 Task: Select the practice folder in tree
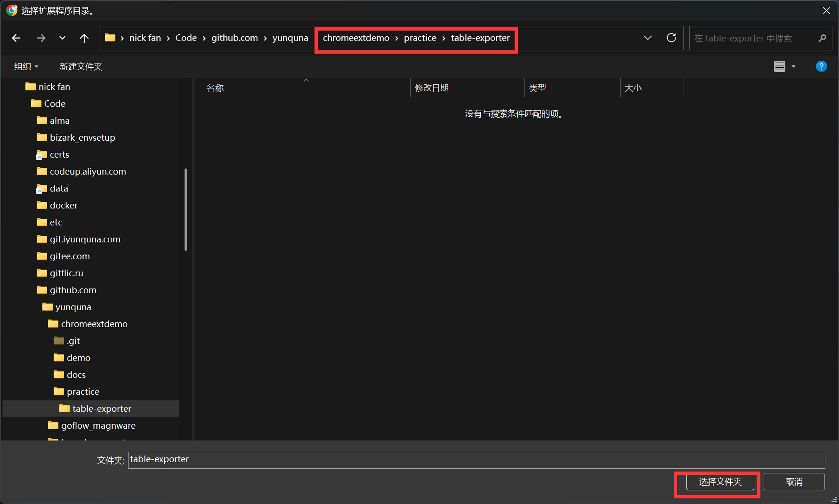click(83, 392)
